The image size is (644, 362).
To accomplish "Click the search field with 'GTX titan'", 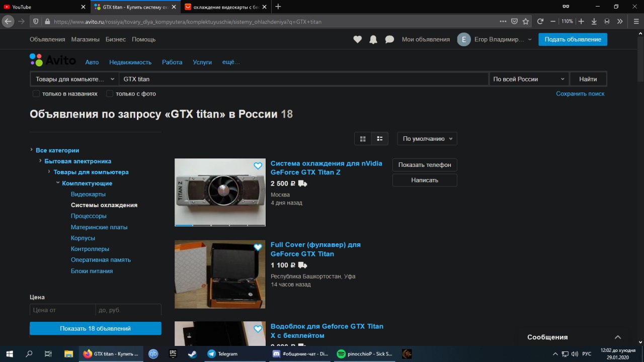I will click(x=304, y=79).
